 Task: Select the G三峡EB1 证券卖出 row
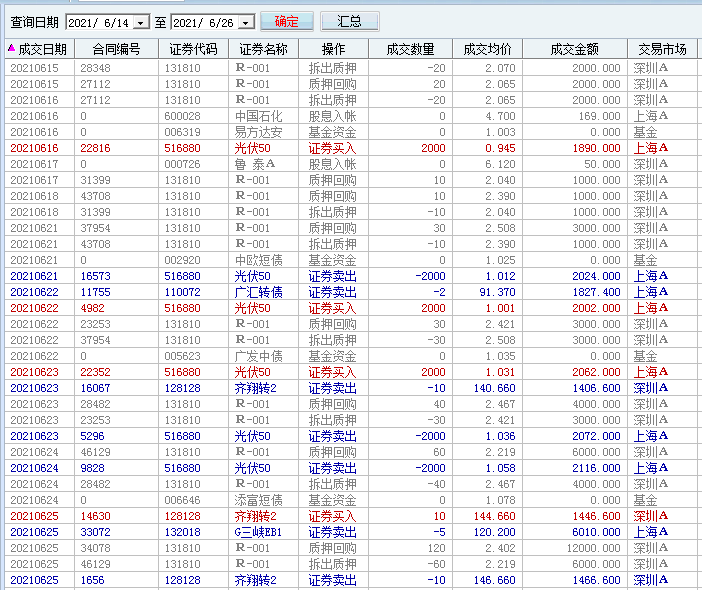[258, 532]
